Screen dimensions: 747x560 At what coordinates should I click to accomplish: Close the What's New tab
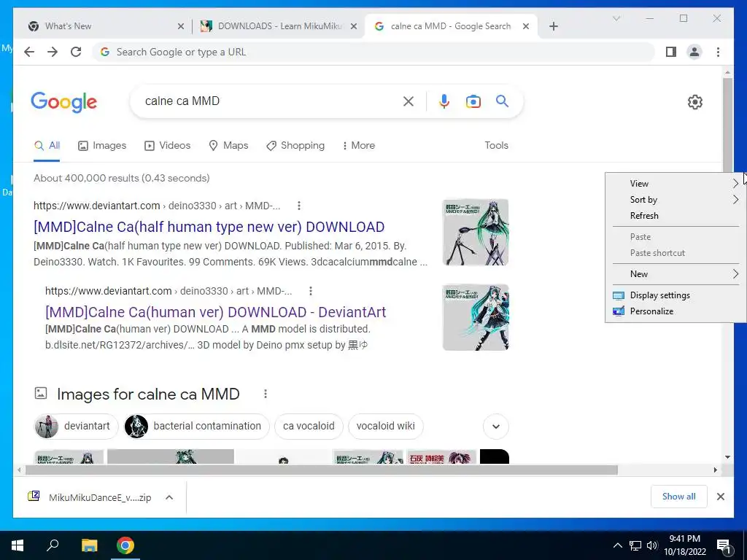coord(181,26)
